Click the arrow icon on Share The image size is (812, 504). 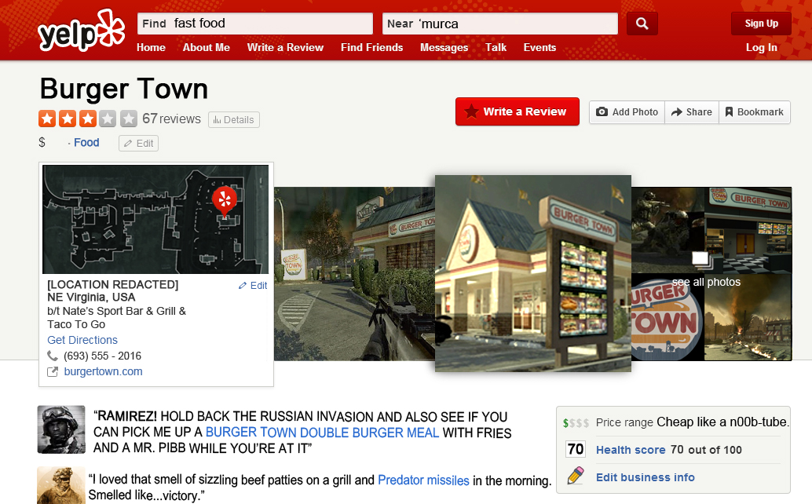click(676, 111)
